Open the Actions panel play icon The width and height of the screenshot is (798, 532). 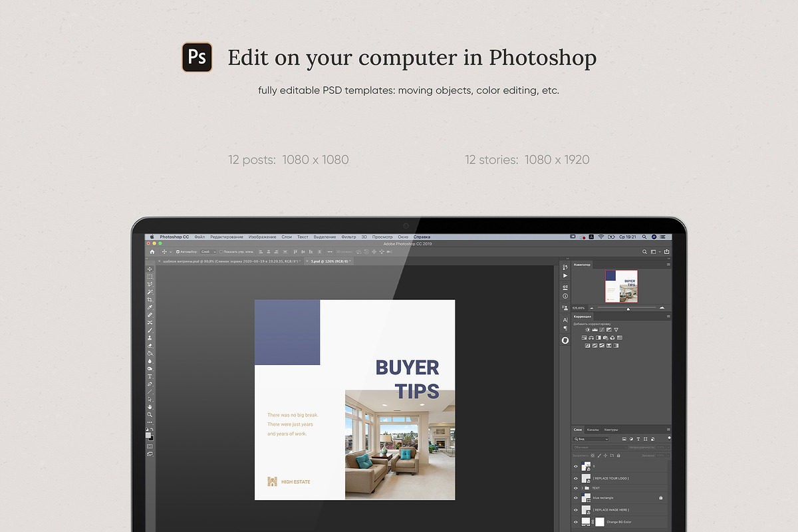point(565,276)
